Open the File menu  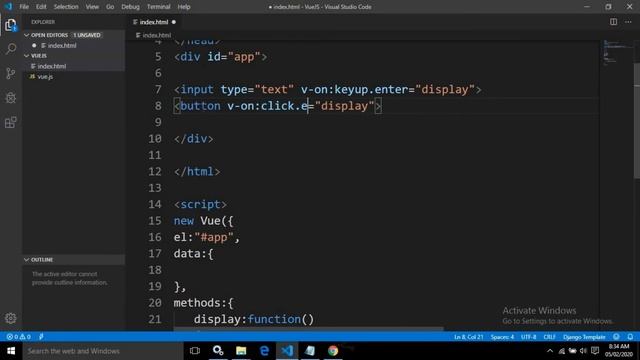point(24,7)
